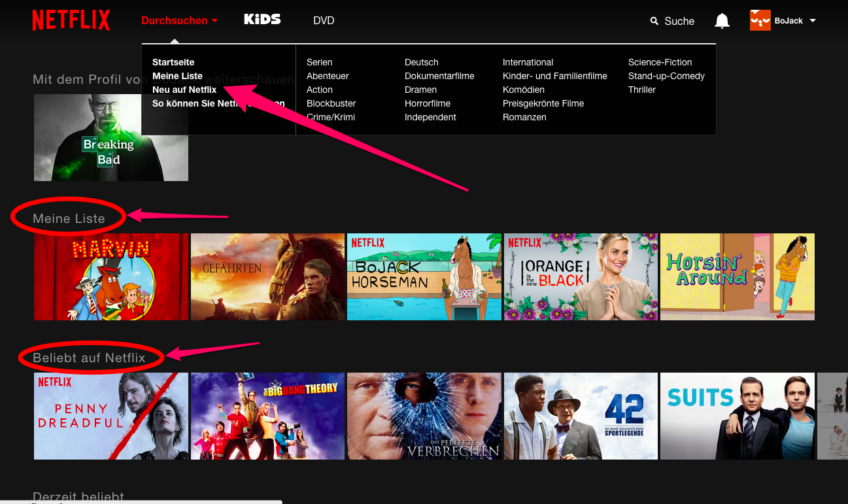Image resolution: width=848 pixels, height=504 pixels.
Task: Select the Suits series thumbnail
Action: (x=738, y=416)
